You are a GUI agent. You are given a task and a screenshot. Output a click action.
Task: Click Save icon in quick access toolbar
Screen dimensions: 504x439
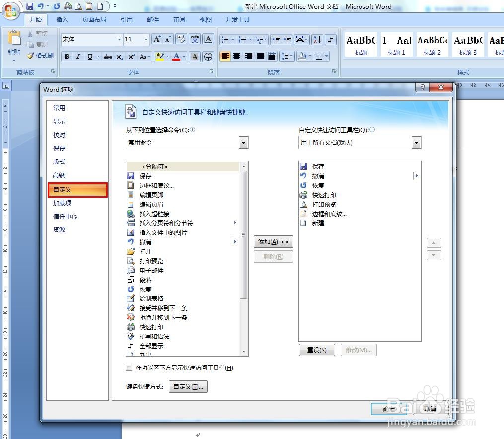pyautogui.click(x=30, y=6)
